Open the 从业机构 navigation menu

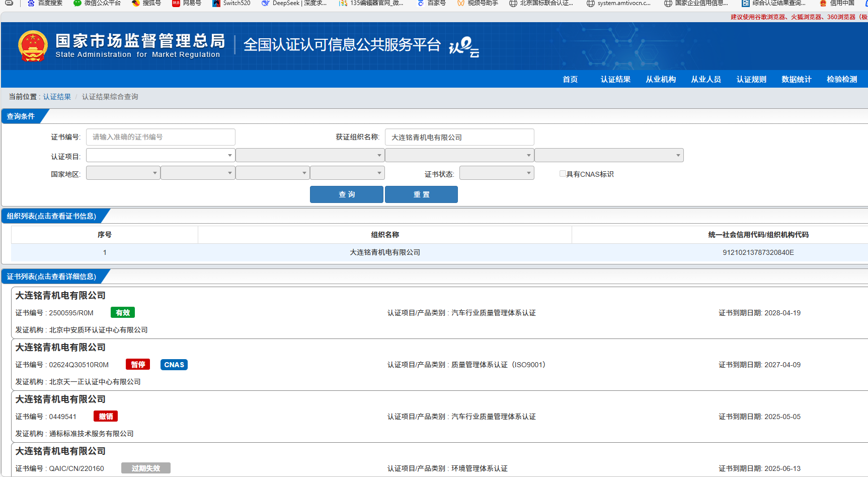[661, 80]
